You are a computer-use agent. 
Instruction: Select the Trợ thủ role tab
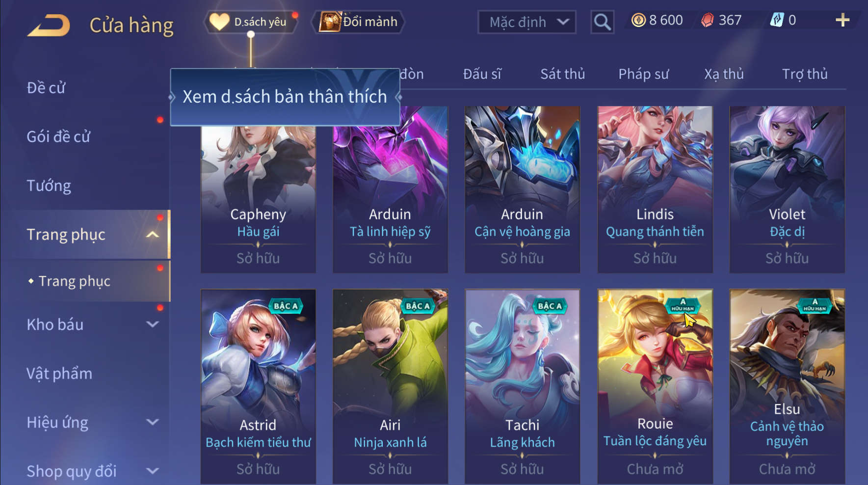(x=805, y=74)
